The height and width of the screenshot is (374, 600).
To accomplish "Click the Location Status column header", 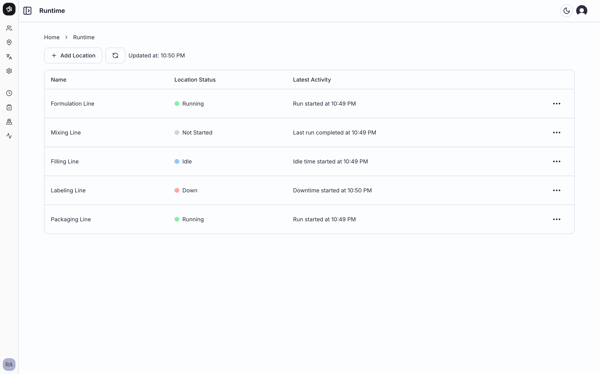I will point(195,80).
